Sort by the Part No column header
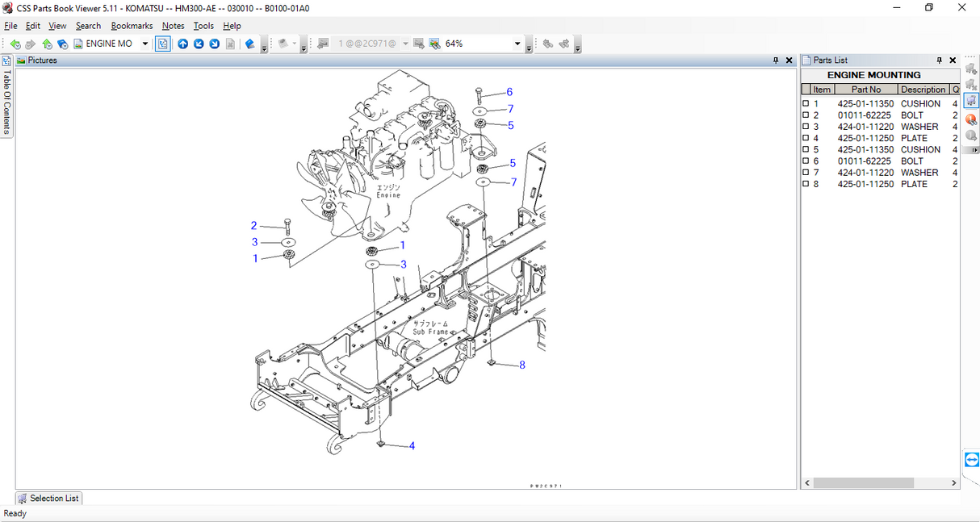The width and height of the screenshot is (980, 522). point(866,90)
